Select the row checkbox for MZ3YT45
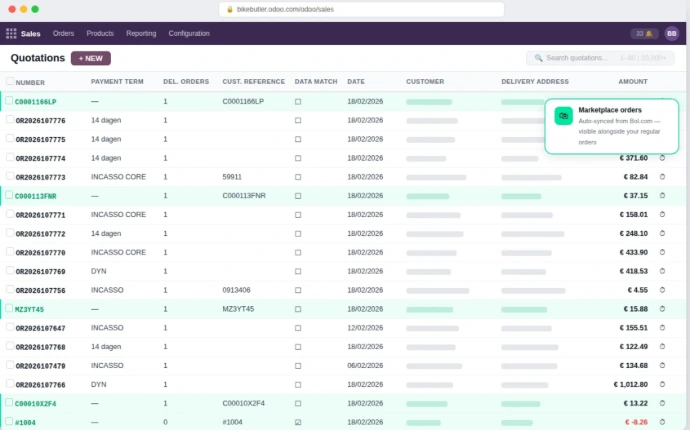The image size is (690, 430). pos(10,309)
